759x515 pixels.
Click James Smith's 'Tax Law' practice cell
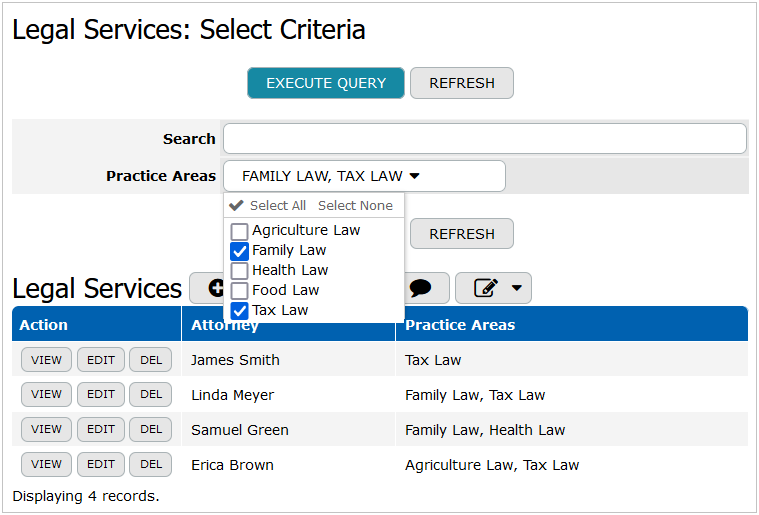(x=572, y=359)
